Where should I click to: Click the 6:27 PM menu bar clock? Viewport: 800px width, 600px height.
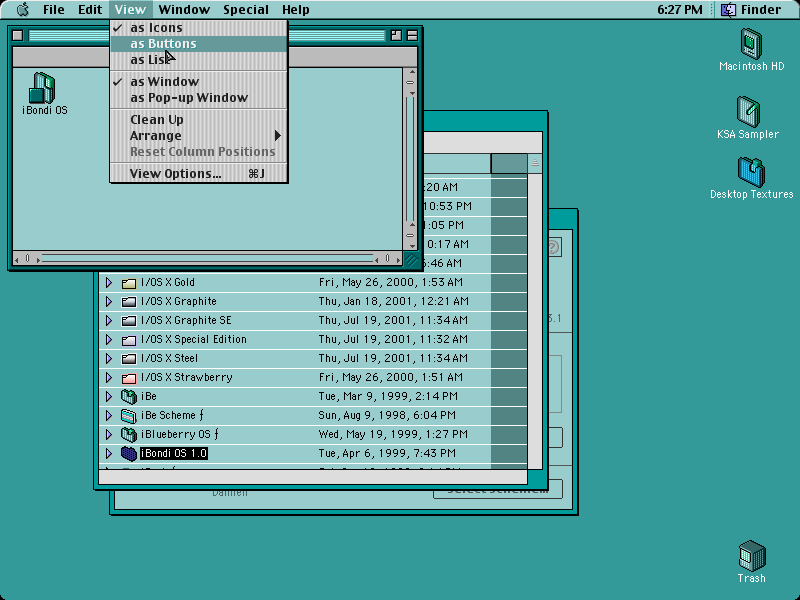coord(680,10)
